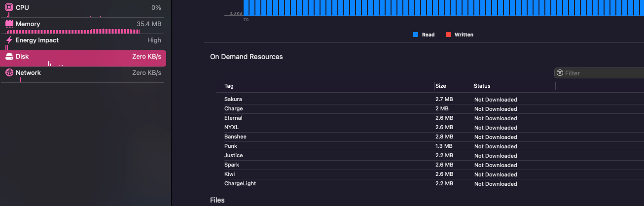Image resolution: width=644 pixels, height=206 pixels.
Task: Select the Punk resource tag
Action: [231, 146]
